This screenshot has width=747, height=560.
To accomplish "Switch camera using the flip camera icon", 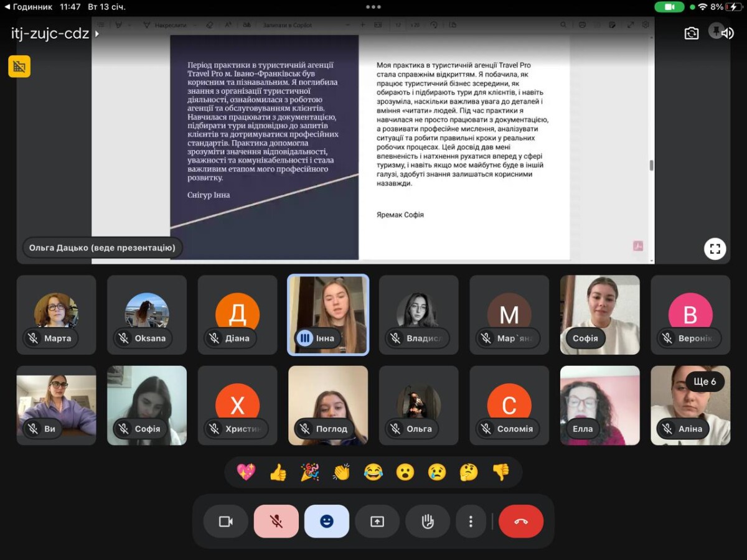I will pos(691,34).
